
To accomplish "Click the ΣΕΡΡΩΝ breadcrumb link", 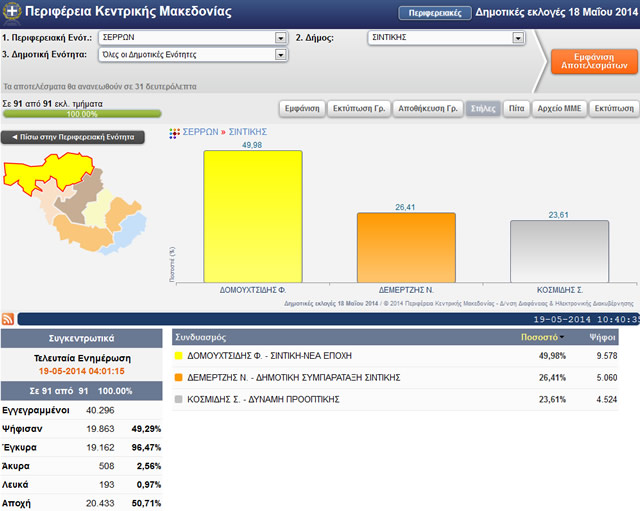I will 201,132.
